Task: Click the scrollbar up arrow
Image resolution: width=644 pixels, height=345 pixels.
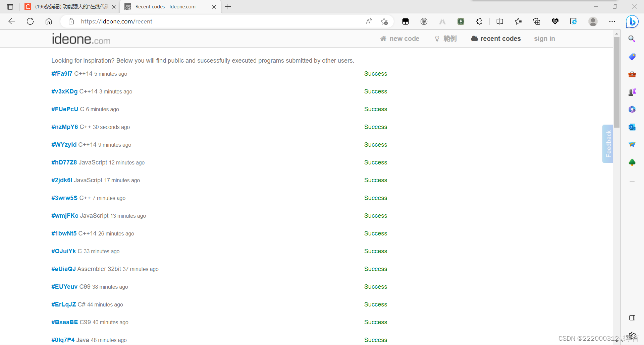Action: point(616,33)
